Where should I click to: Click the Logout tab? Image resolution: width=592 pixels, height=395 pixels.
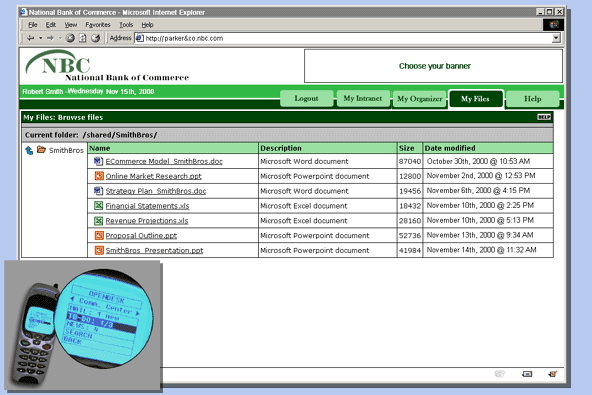tap(307, 99)
